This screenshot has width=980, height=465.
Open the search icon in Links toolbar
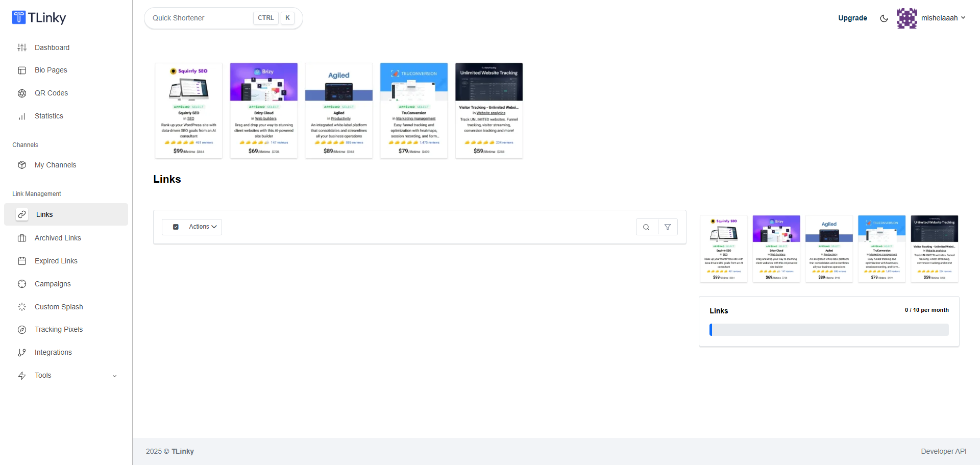[x=646, y=227]
